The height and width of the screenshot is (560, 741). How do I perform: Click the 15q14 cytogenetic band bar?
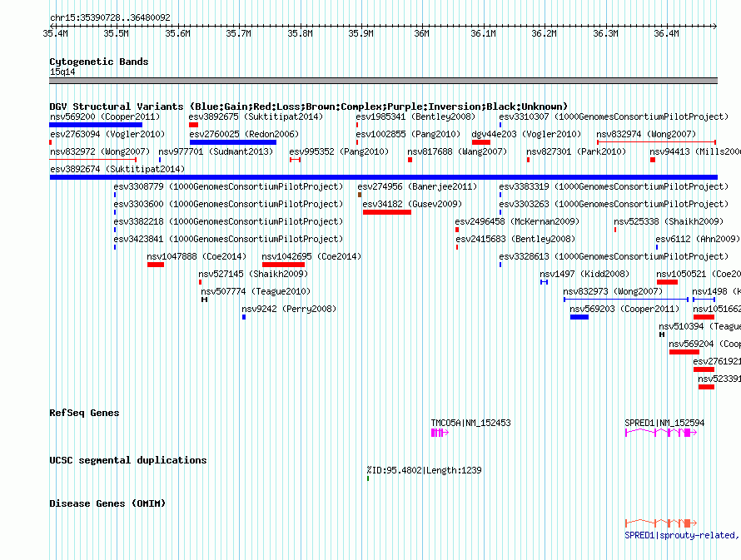click(x=383, y=81)
